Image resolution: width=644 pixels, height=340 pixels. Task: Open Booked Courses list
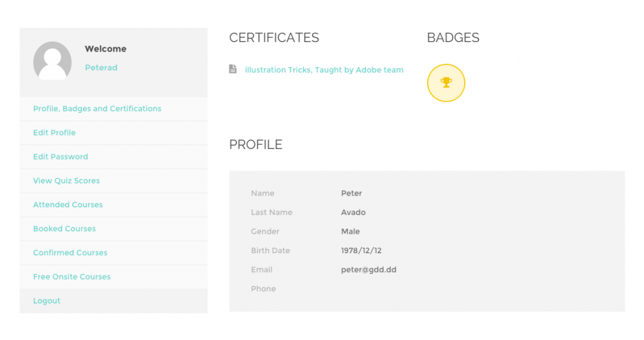pos(64,229)
